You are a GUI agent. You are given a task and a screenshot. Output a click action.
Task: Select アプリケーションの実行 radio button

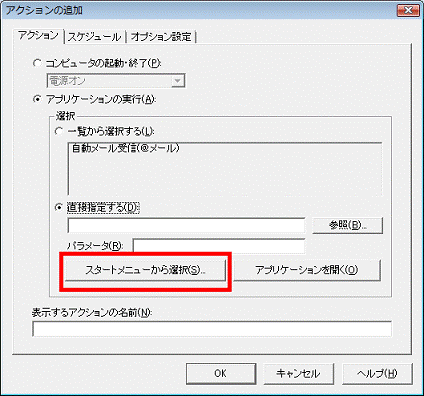[x=37, y=99]
